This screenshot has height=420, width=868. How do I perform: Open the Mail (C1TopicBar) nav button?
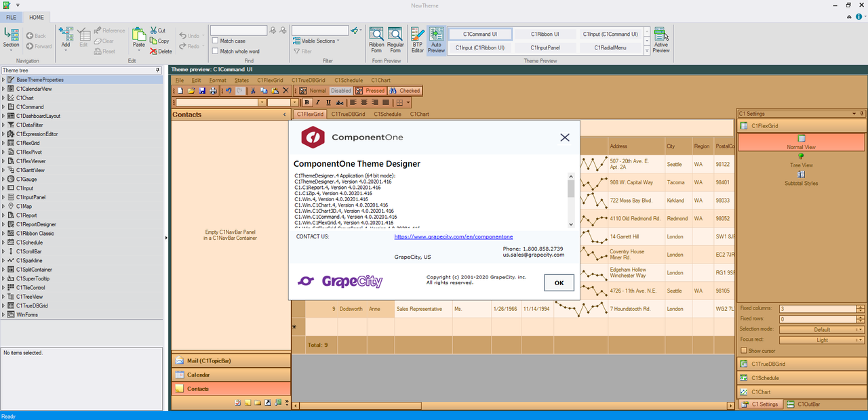231,361
